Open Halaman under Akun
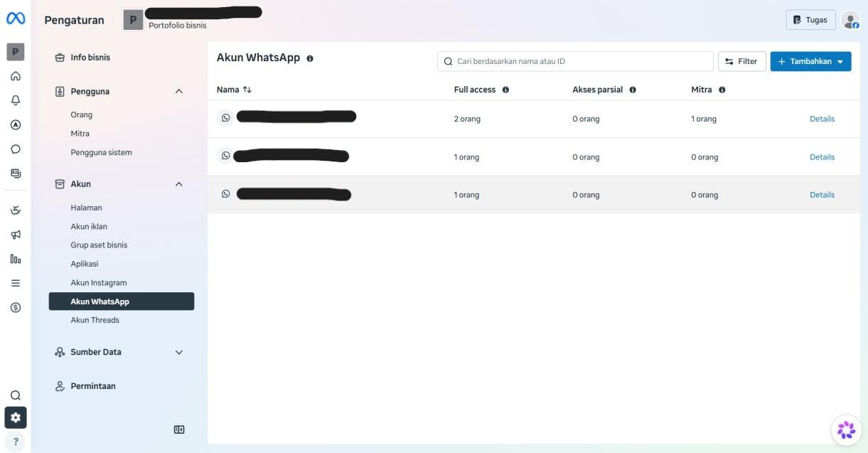The height and width of the screenshot is (453, 868). coord(86,208)
